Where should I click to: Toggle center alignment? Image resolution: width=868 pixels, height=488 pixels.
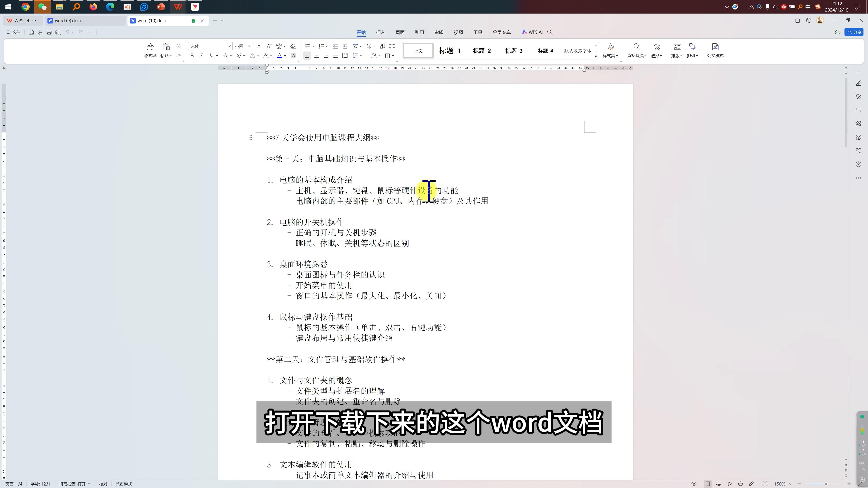[x=316, y=56]
